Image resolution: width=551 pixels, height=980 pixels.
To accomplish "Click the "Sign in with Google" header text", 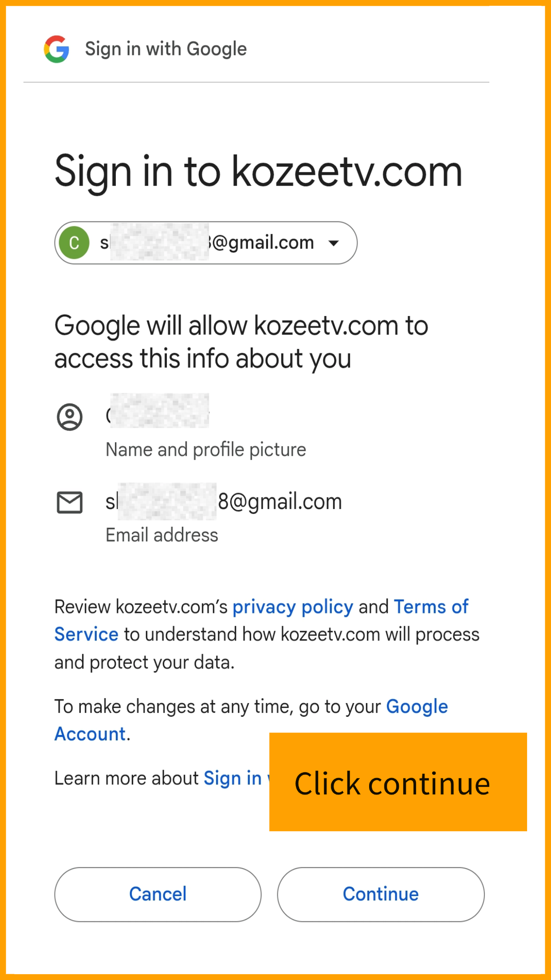I will (165, 49).
